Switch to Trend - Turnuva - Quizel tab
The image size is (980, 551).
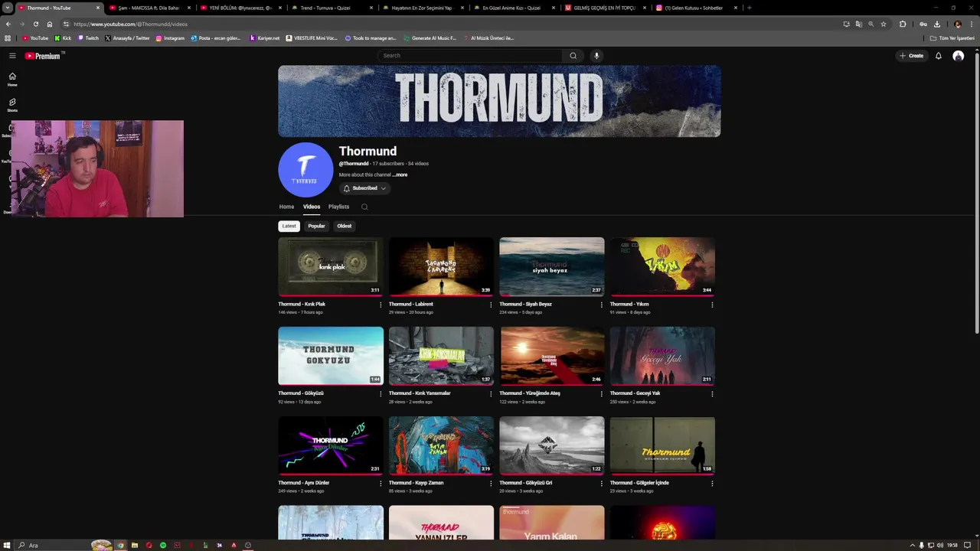pyautogui.click(x=332, y=8)
